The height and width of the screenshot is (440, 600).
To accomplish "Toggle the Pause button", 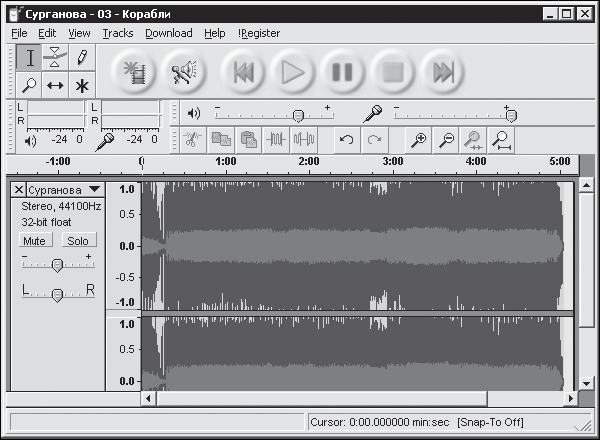I will [342, 72].
